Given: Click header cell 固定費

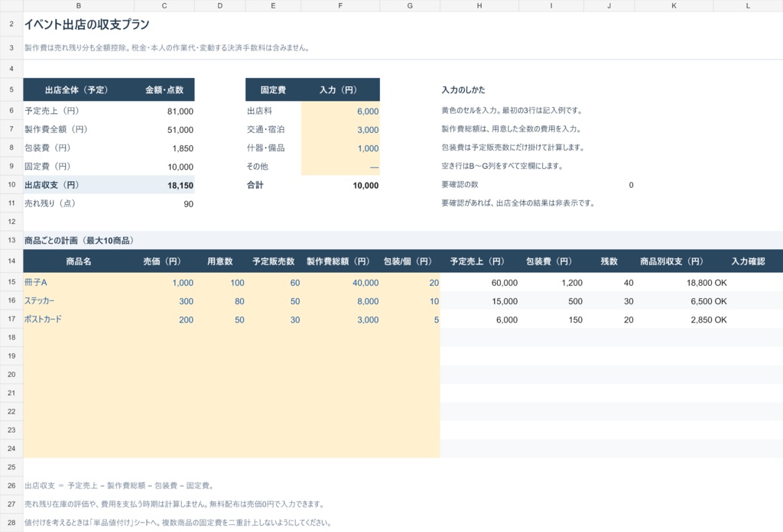Looking at the screenshot, I should [x=273, y=90].
